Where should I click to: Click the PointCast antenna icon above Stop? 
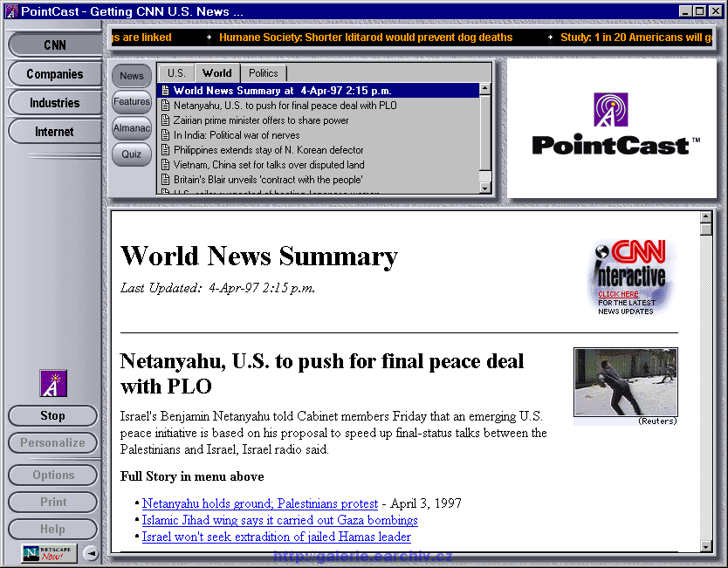click(x=53, y=383)
